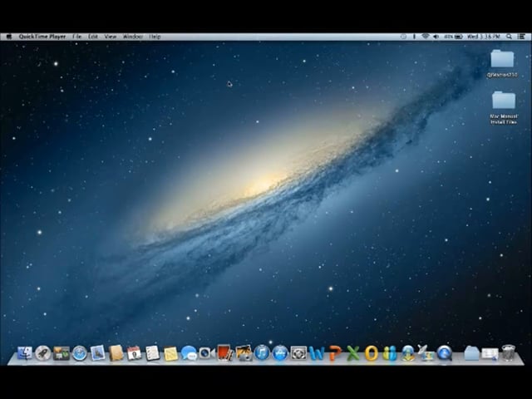
Task: Open Finder from the dock
Action: coord(25,353)
